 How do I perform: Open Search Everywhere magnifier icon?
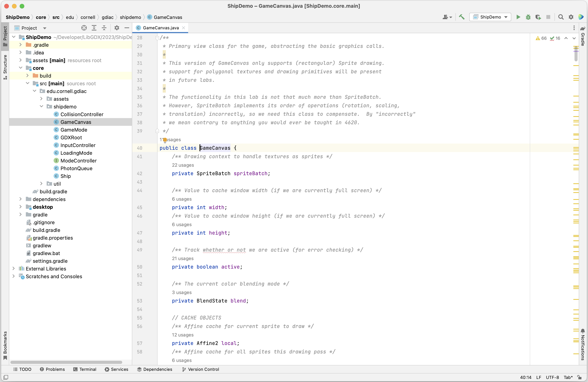point(561,17)
